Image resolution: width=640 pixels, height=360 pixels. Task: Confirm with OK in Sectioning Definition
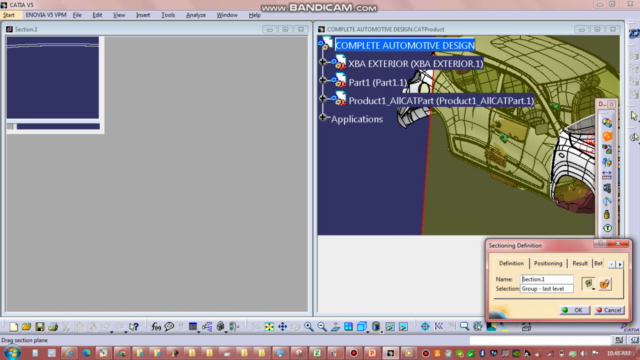tap(574, 310)
